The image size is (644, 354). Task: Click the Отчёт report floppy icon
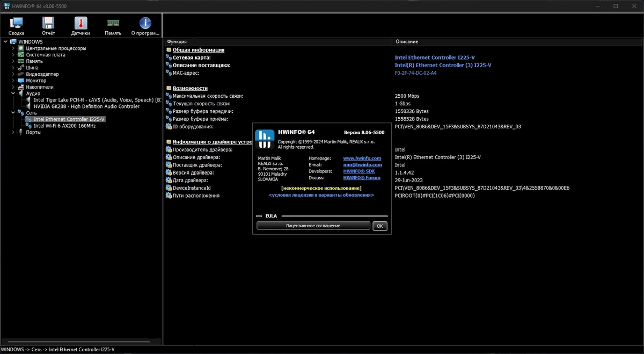point(48,23)
